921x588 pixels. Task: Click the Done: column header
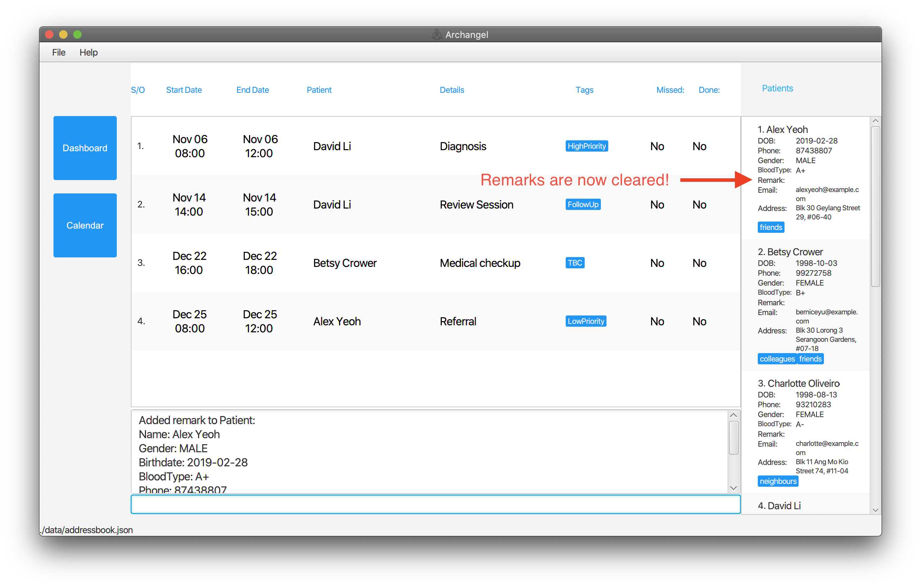tap(709, 90)
